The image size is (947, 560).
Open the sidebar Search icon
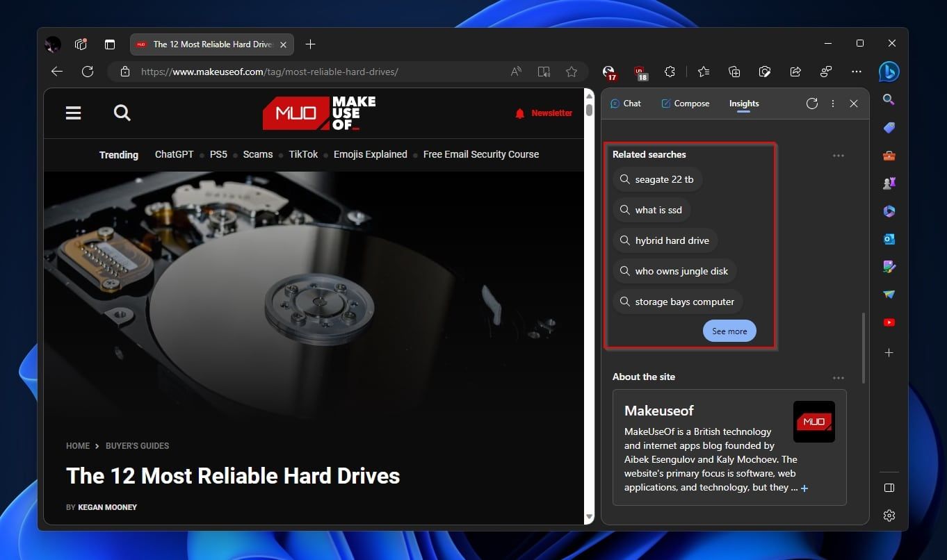click(x=889, y=100)
